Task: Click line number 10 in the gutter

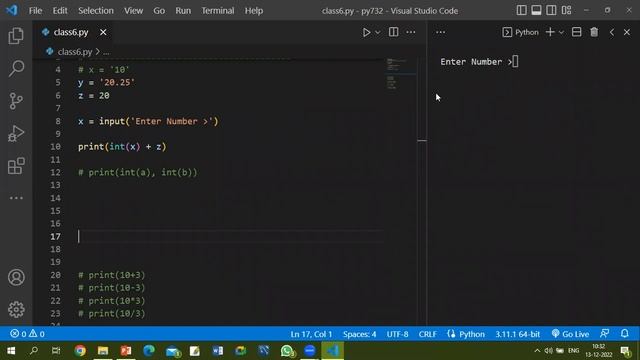Action: tap(56, 147)
